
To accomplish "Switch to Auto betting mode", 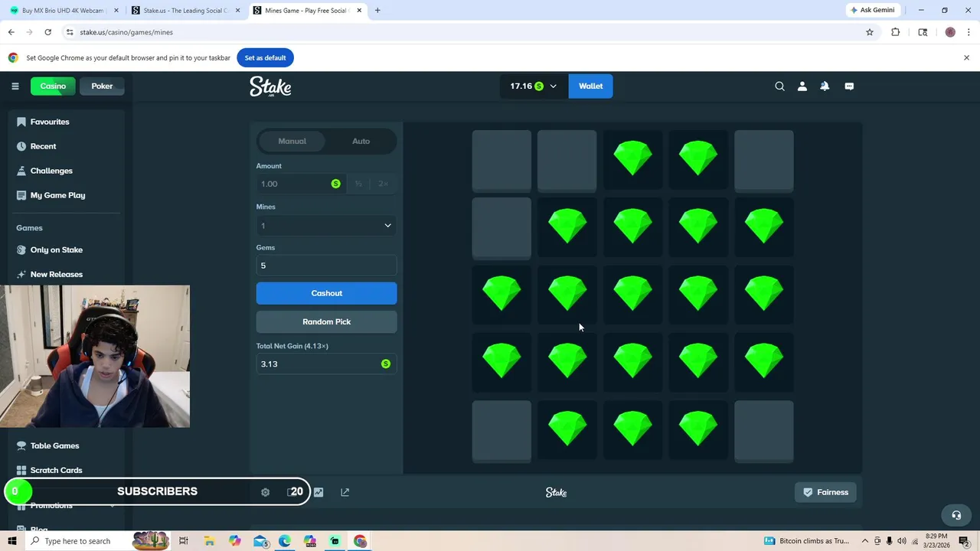I will pos(361,141).
